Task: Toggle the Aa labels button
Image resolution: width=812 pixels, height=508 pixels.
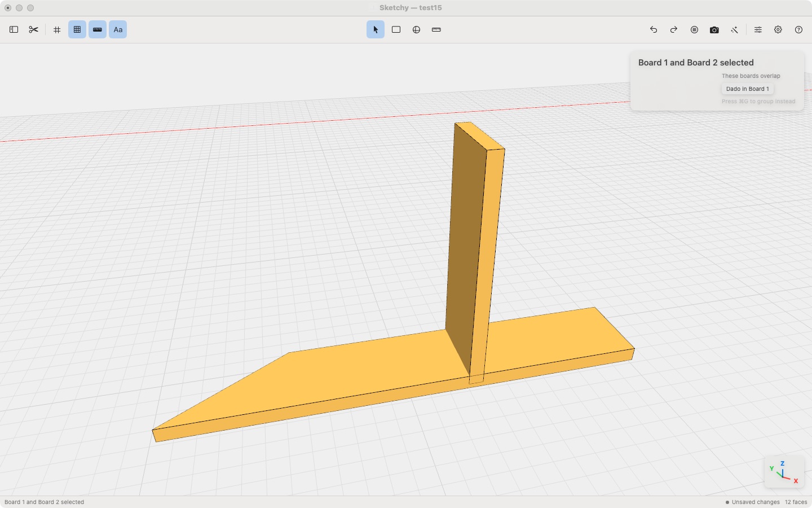Action: pos(118,30)
